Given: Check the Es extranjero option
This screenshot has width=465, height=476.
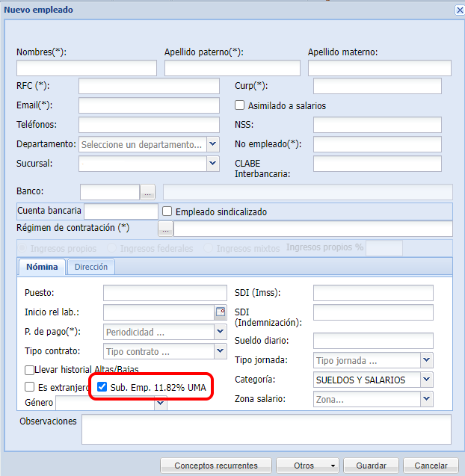Looking at the screenshot, I should pyautogui.click(x=30, y=387).
